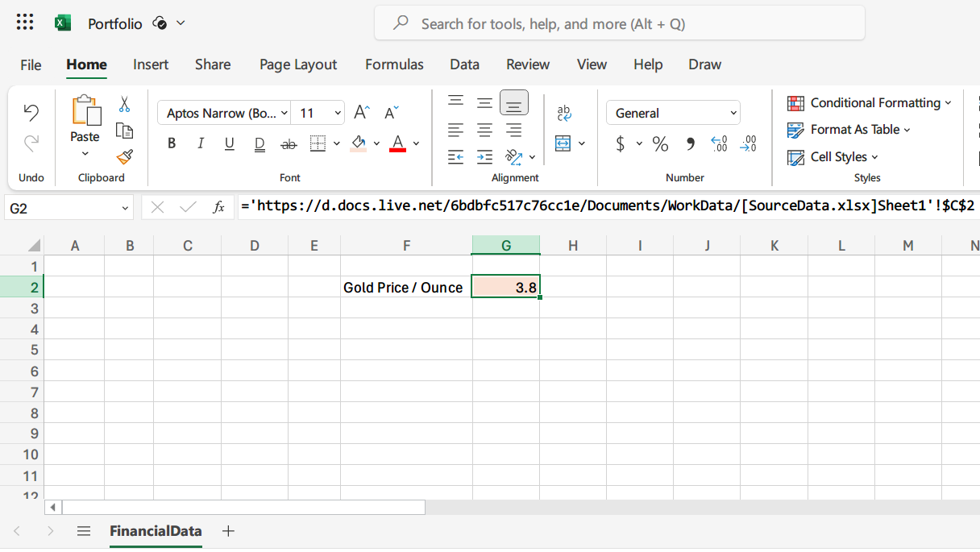Click the Increase Decimal icon

pyautogui.click(x=719, y=143)
